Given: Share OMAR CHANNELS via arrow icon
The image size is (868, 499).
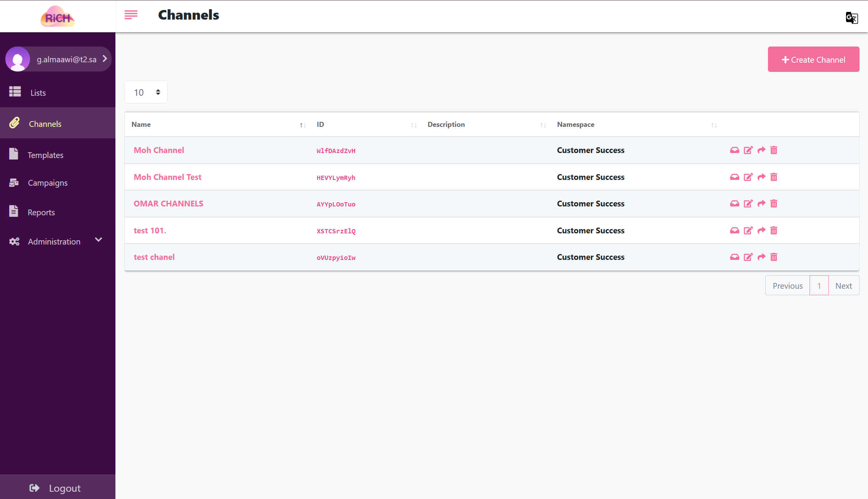Looking at the screenshot, I should 761,204.
